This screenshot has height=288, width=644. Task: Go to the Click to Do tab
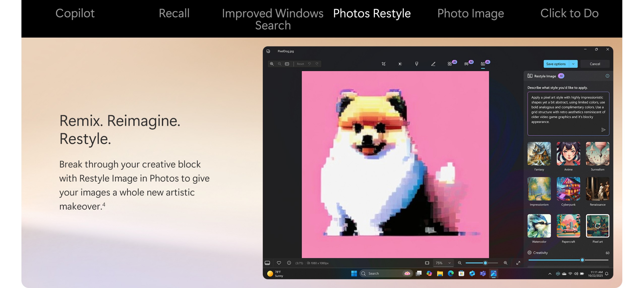[569, 13]
